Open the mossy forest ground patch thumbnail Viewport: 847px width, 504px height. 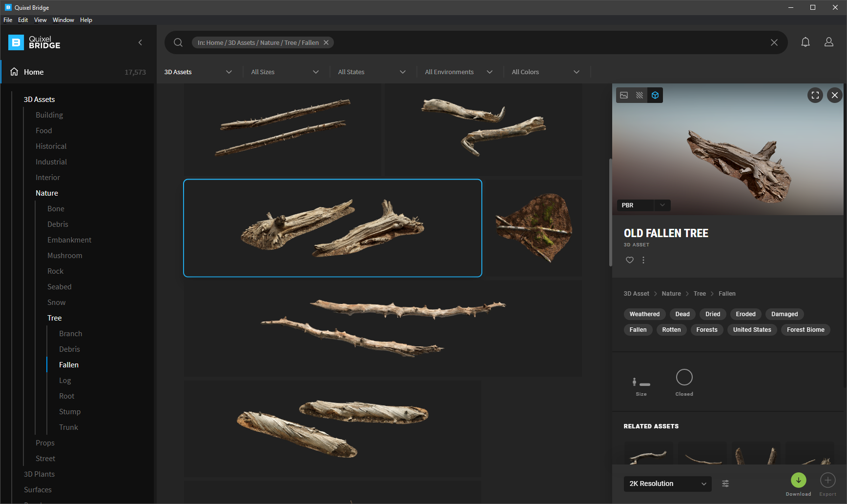(533, 228)
